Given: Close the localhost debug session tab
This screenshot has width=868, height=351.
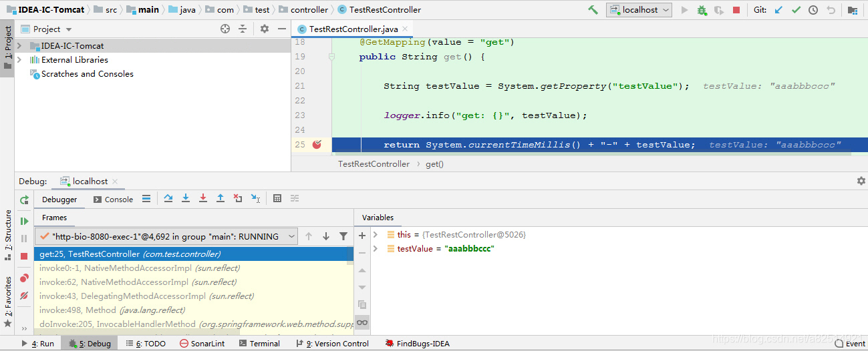Looking at the screenshot, I should (115, 182).
